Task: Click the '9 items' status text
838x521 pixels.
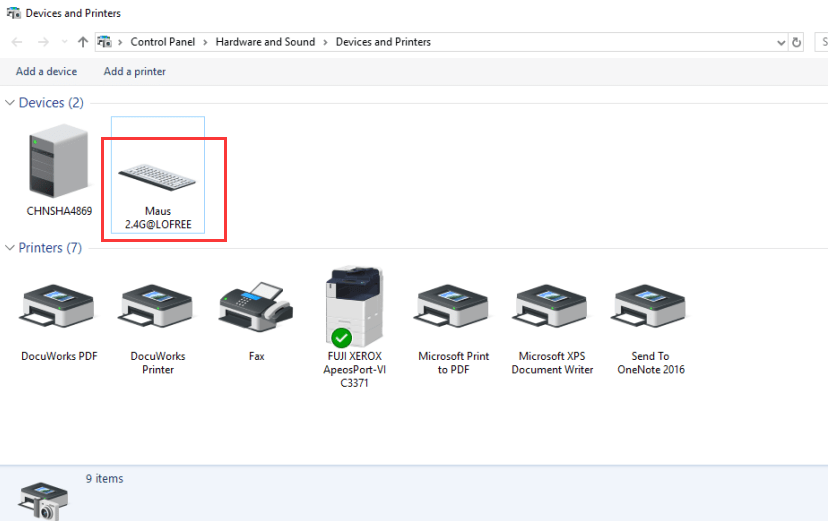Action: (x=105, y=479)
